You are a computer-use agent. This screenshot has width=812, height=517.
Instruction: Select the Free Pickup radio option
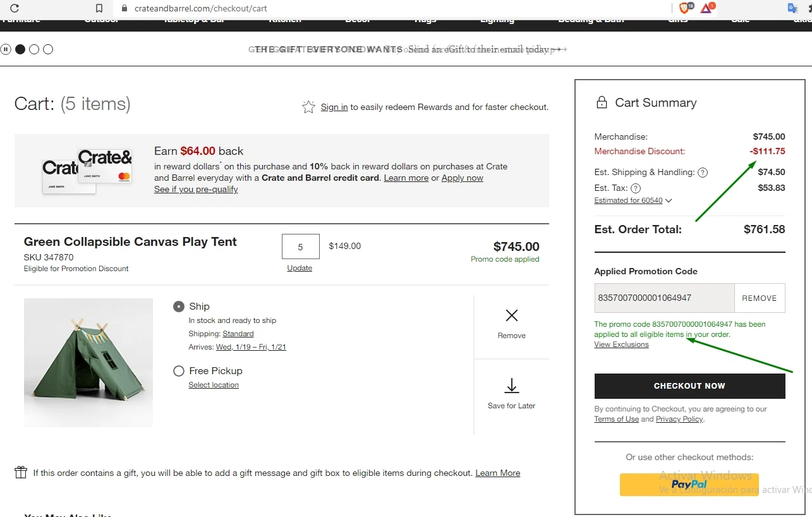click(x=179, y=371)
